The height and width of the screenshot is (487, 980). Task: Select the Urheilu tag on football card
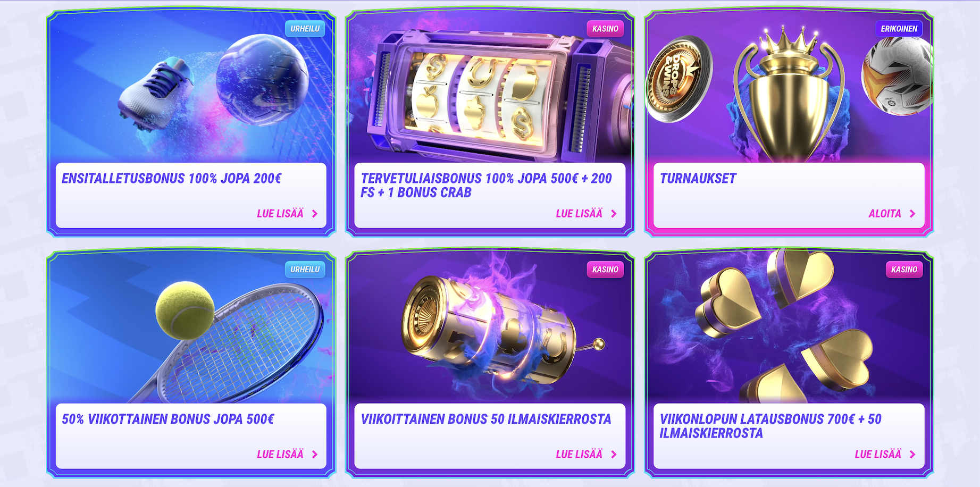click(x=305, y=29)
